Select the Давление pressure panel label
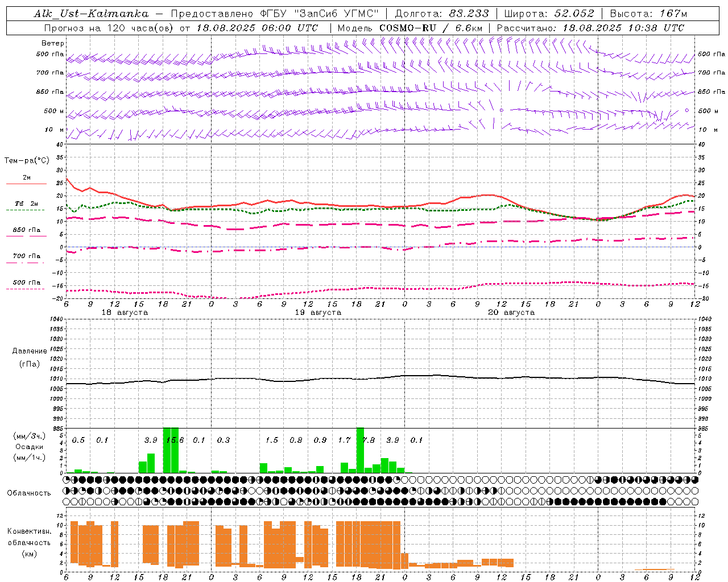 coord(30,351)
